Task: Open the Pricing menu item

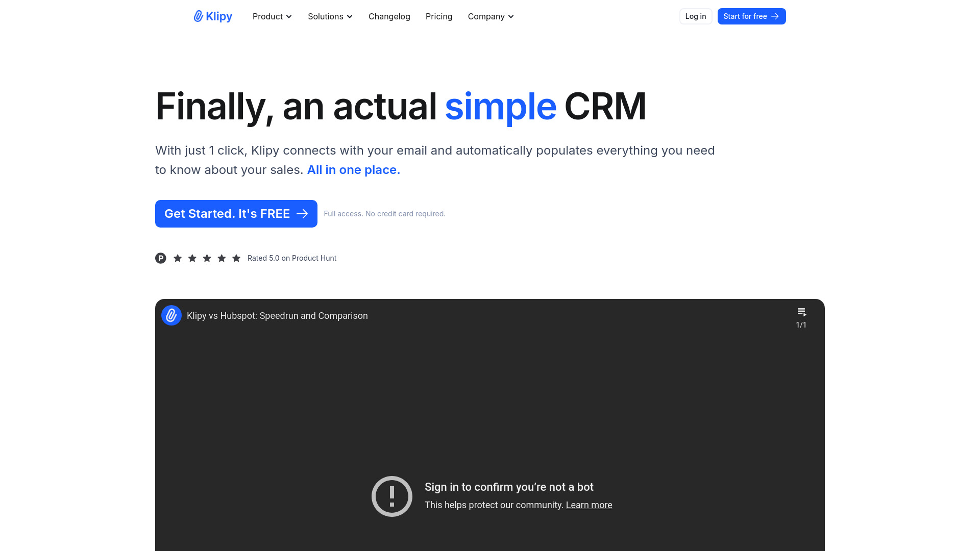Action: click(438, 16)
